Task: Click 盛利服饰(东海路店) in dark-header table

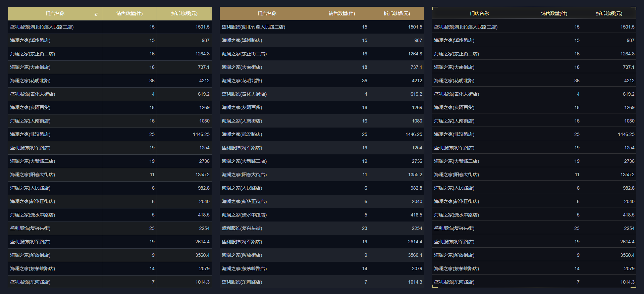Action: pos(454,282)
